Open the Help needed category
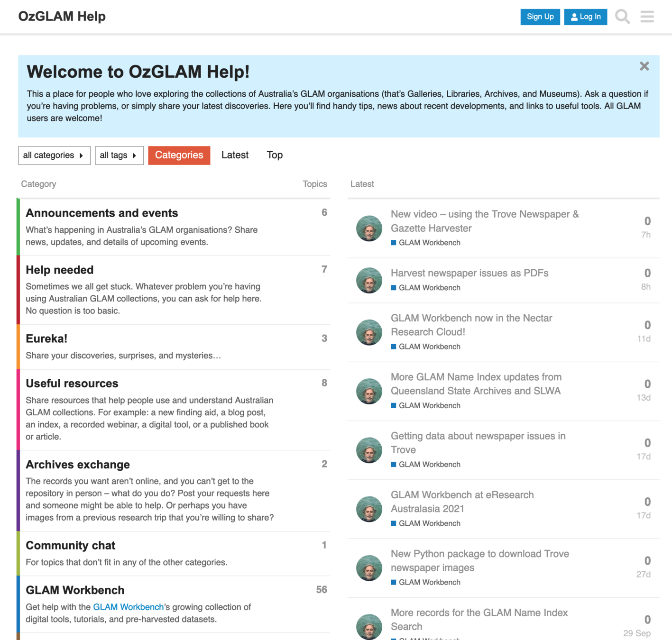This screenshot has width=672, height=640. point(60,270)
